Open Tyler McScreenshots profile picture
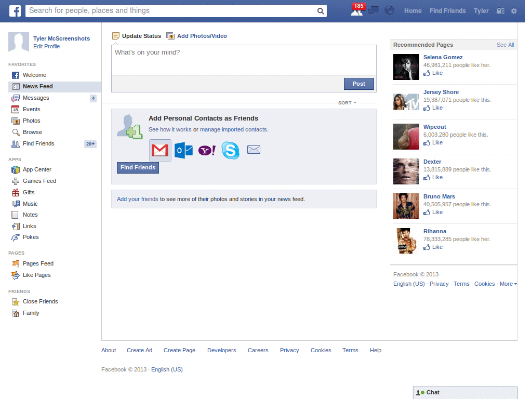 pos(19,42)
